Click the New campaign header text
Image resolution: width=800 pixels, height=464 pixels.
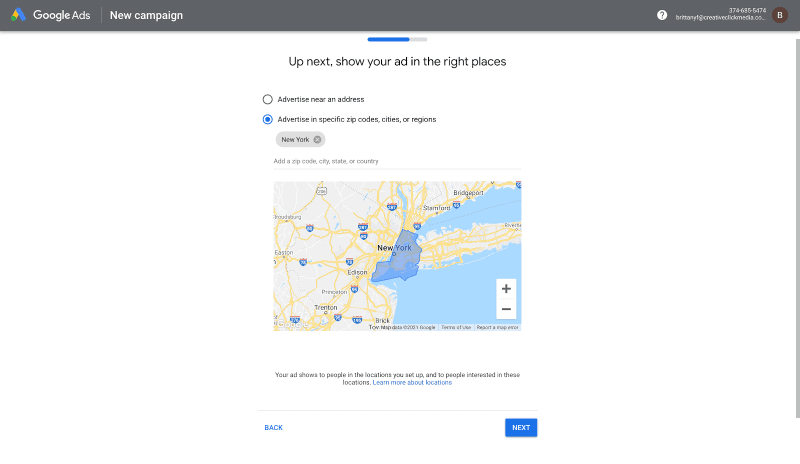[x=146, y=15]
